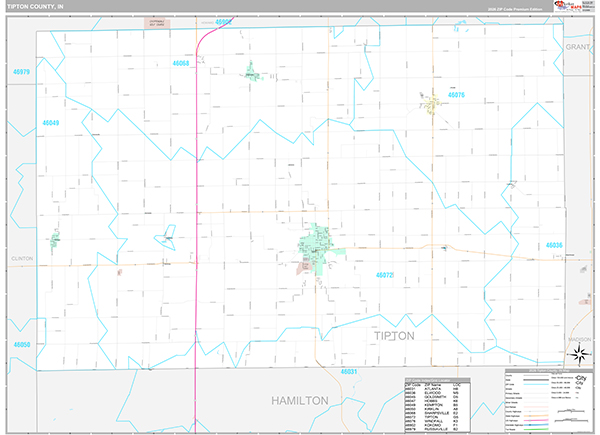Select ZIP code label 46902 at top
The image size is (600, 435).
click(x=223, y=22)
